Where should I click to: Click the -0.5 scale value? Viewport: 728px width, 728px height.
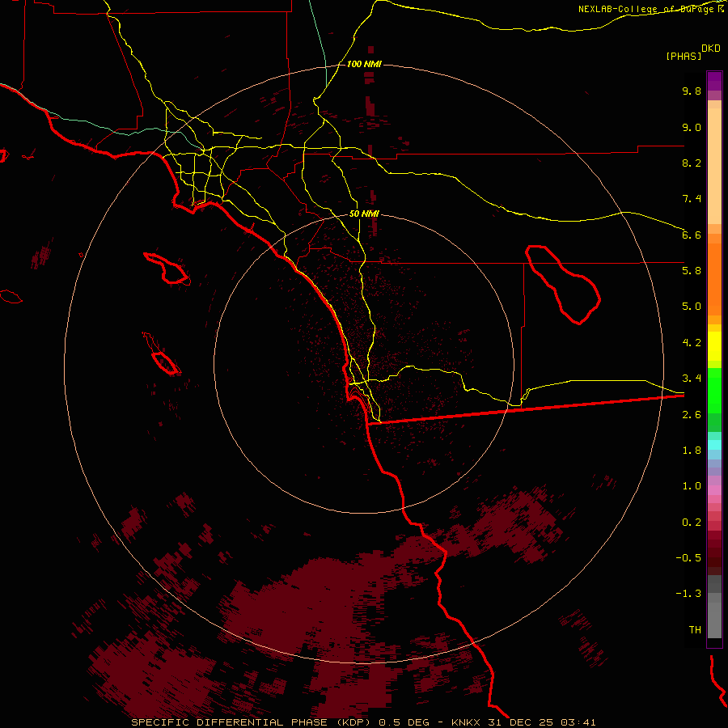688,558
